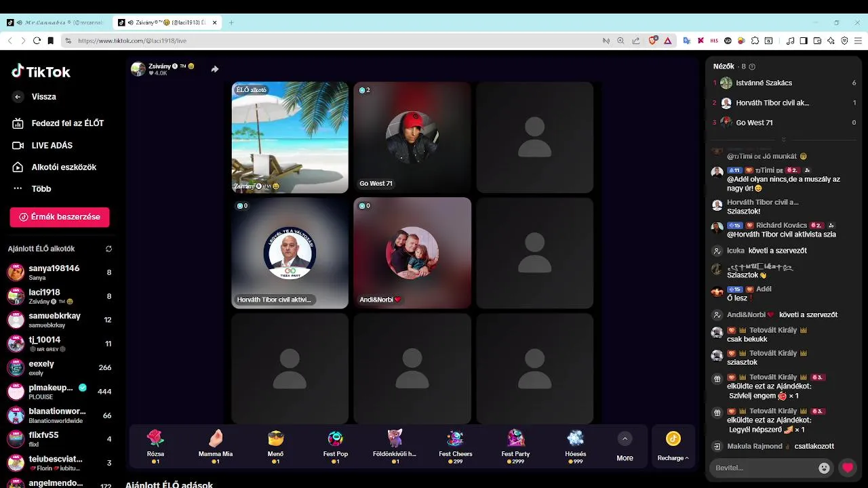This screenshot has width=868, height=488.
Task: Open blanationworldwide live channel
Action: [x=60, y=415]
